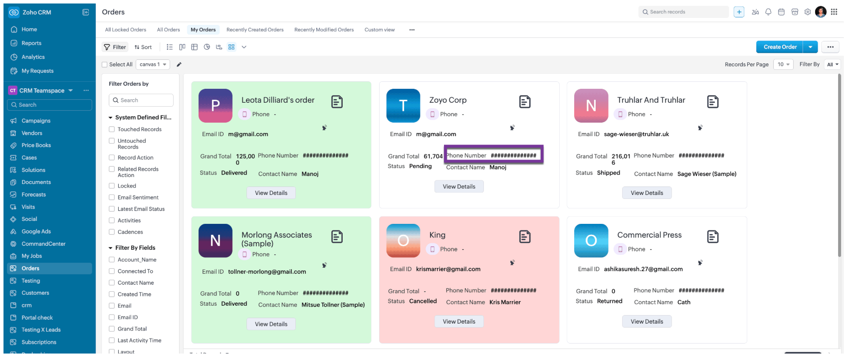Open the canvas 1 dropdown
868x363 pixels.
(153, 64)
